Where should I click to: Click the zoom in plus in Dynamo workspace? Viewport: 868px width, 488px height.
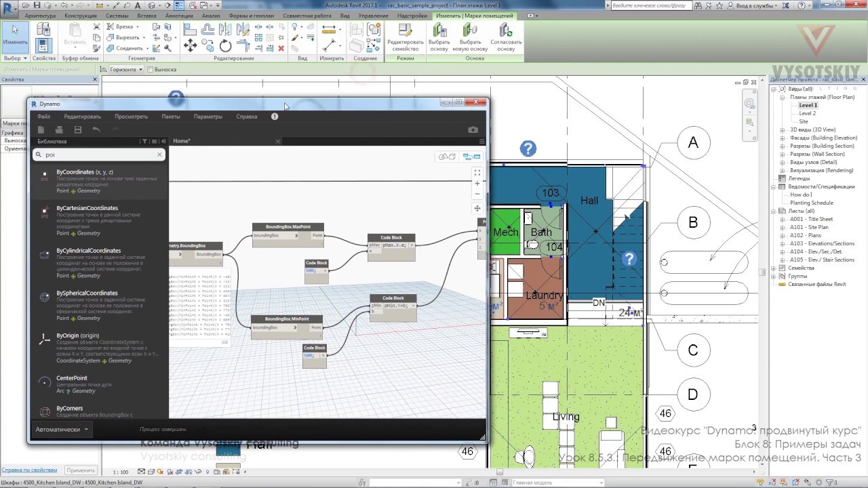(x=477, y=183)
